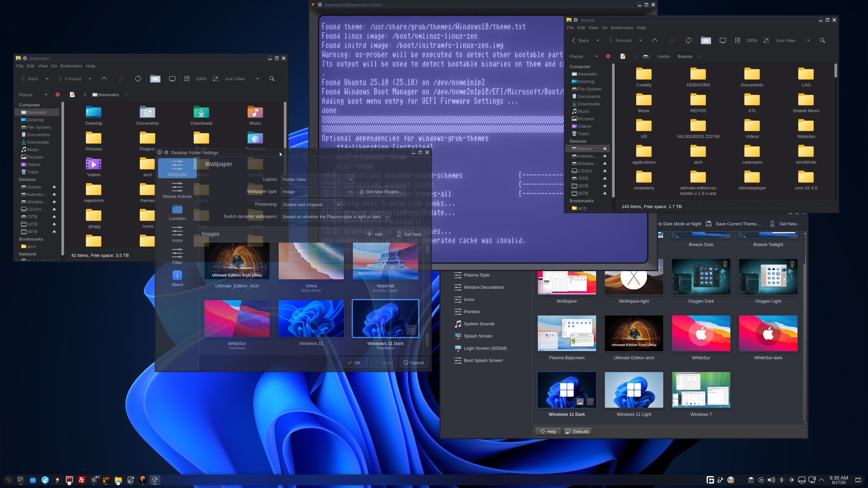Cancel the Desktop Folder Settings dialog
This screenshot has width=868, height=488.
(x=413, y=363)
